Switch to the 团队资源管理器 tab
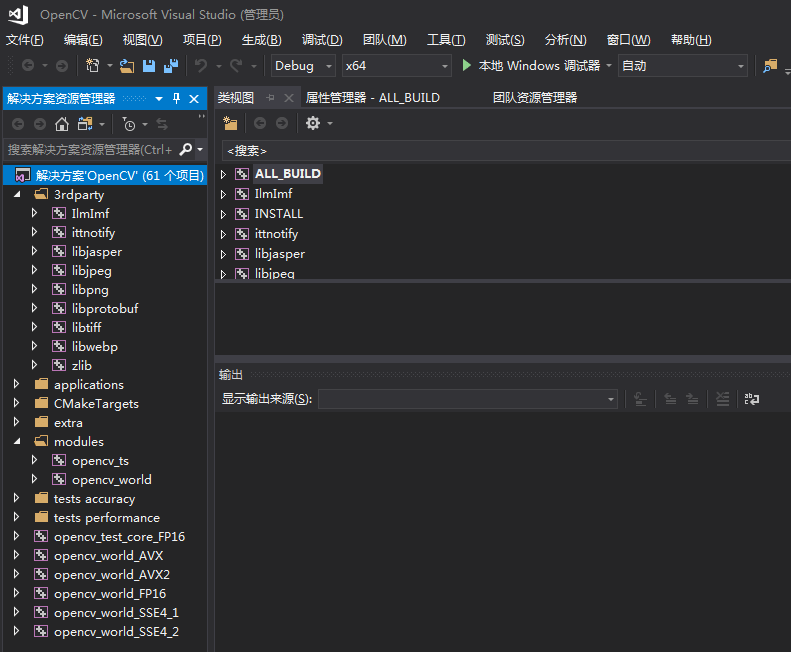 tap(535, 98)
